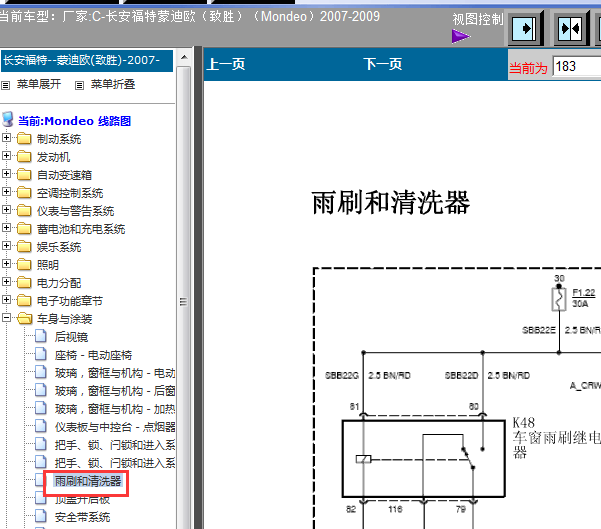Open 仪表板与中控台 - 点烟器 page
This screenshot has height=529, width=601.
[115, 427]
